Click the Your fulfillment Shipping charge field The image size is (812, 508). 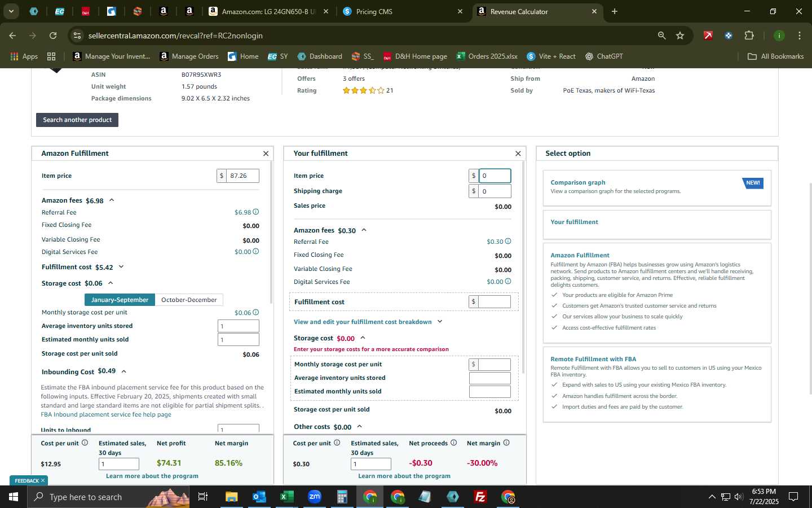tap(495, 191)
